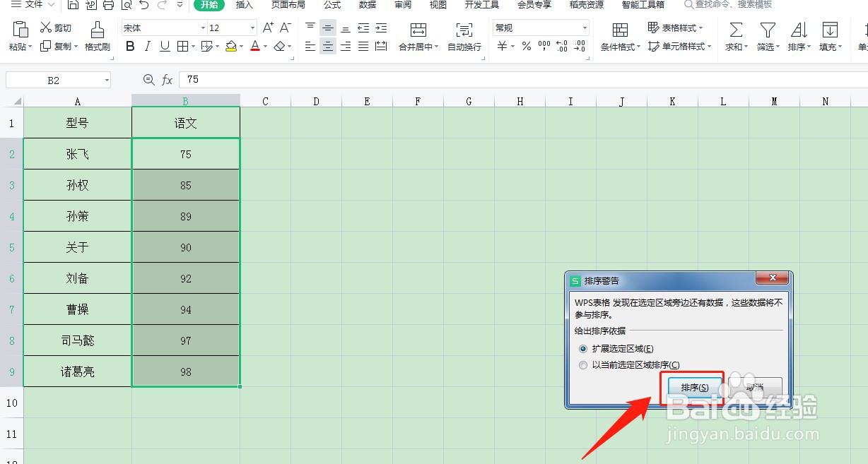Select 'Sort current selection (以当前选定区域排序)' radio button
Screen dimensions: 868x464
point(583,365)
